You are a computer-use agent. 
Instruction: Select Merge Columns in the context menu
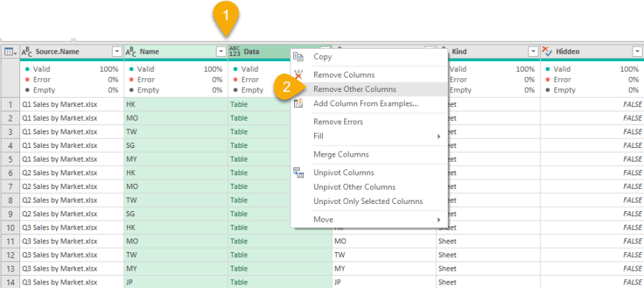click(341, 154)
